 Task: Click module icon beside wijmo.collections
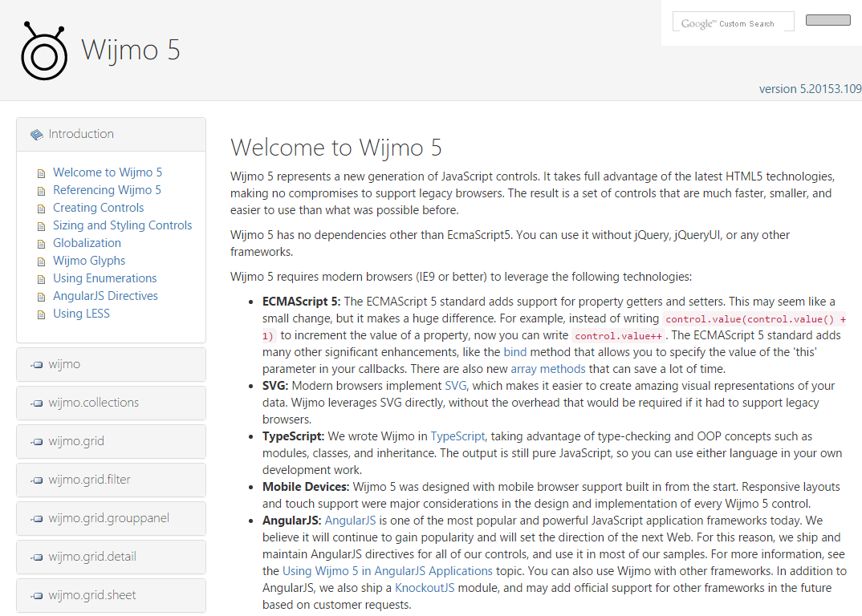point(37,403)
